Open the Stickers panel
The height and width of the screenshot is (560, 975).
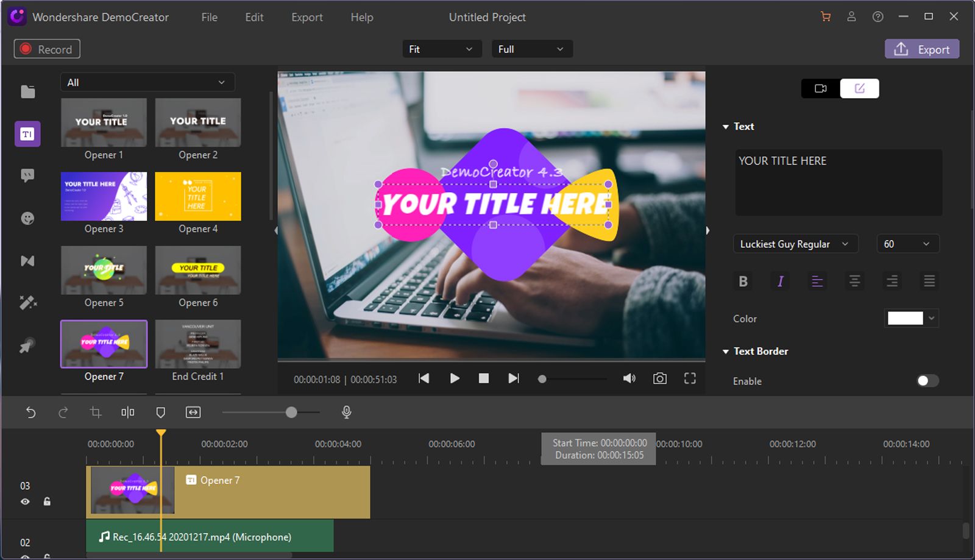pos(27,218)
